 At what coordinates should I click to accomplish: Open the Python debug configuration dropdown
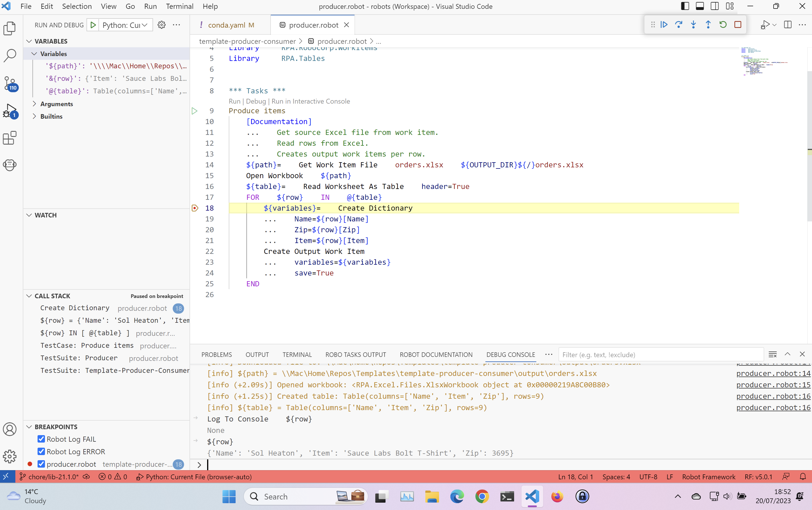tap(125, 25)
